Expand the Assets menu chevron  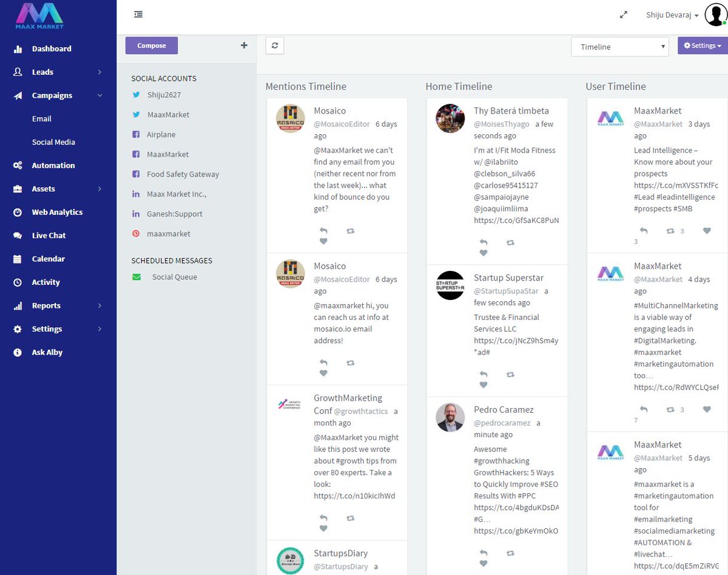99,189
